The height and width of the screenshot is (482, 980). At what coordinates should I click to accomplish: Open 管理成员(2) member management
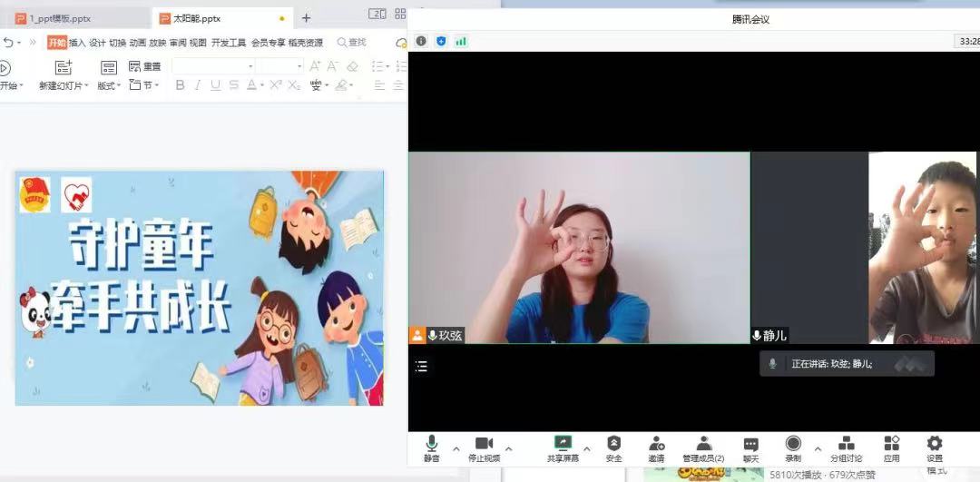click(704, 448)
